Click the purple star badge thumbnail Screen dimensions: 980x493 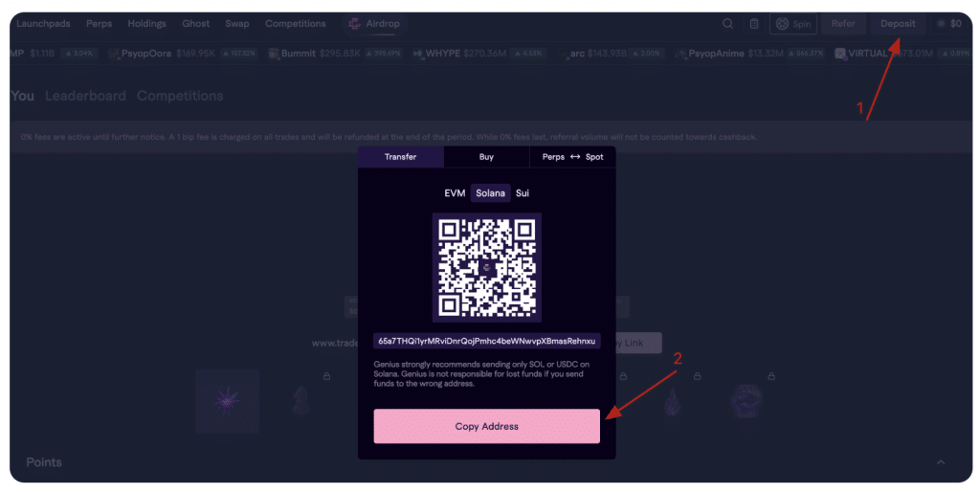coord(228,401)
